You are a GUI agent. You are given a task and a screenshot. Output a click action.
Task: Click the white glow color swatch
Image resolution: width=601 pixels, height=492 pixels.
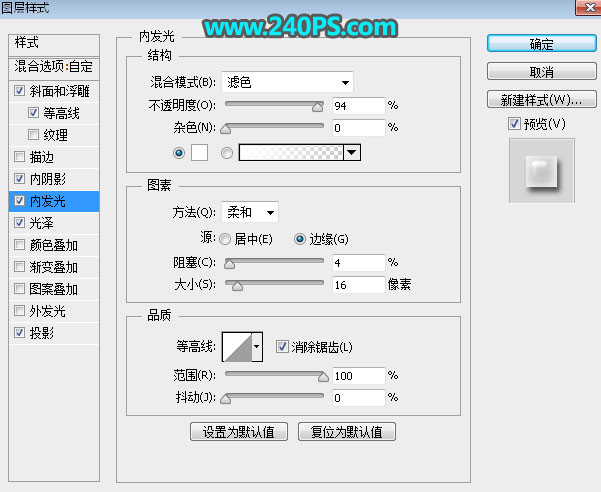[199, 153]
